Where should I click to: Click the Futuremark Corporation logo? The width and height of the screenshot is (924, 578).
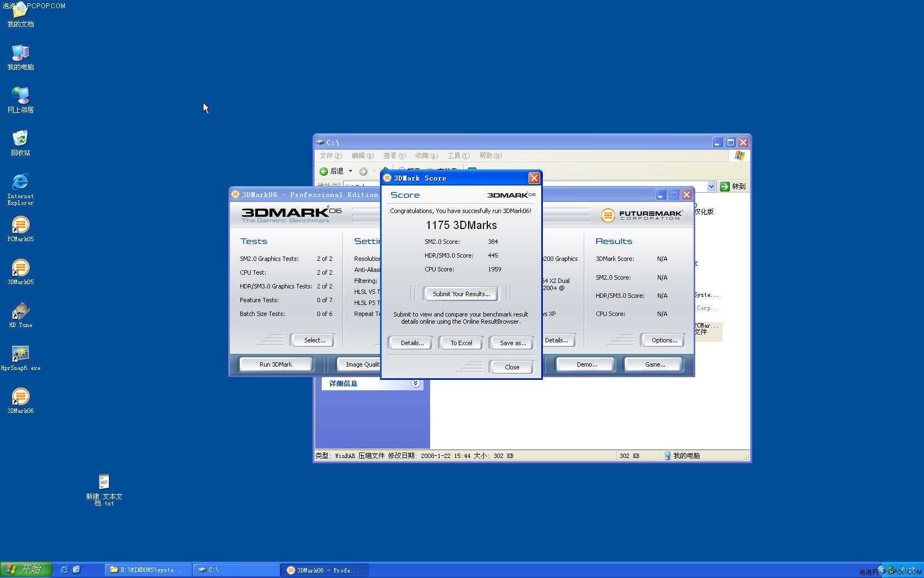click(x=641, y=215)
